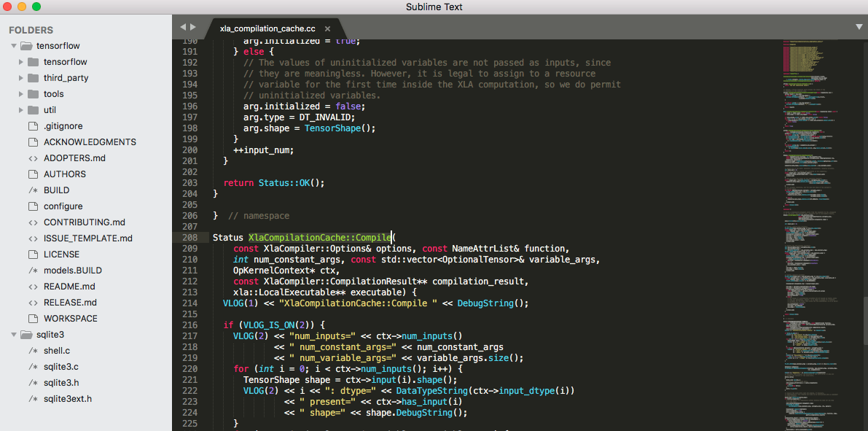Open ADOPTERS.md from the sidebar
The image size is (868, 431).
75,158
